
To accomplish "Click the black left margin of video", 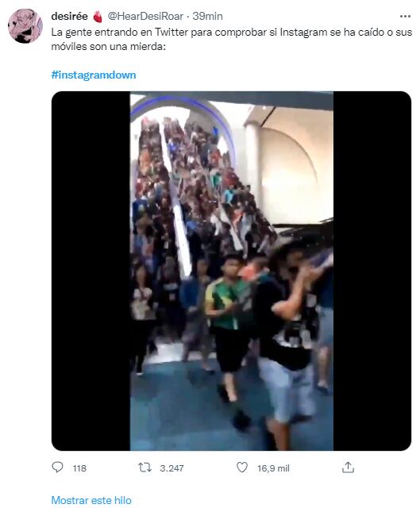I will (91, 271).
